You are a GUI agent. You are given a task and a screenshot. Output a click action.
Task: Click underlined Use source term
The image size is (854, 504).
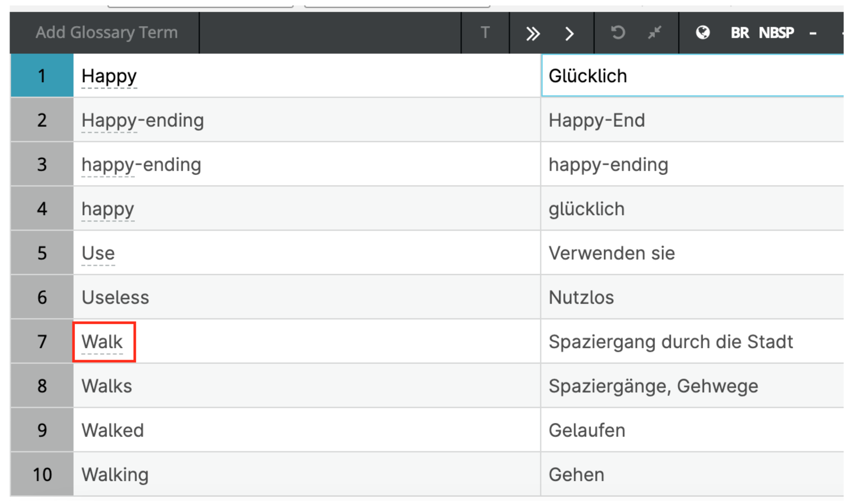[x=98, y=253]
